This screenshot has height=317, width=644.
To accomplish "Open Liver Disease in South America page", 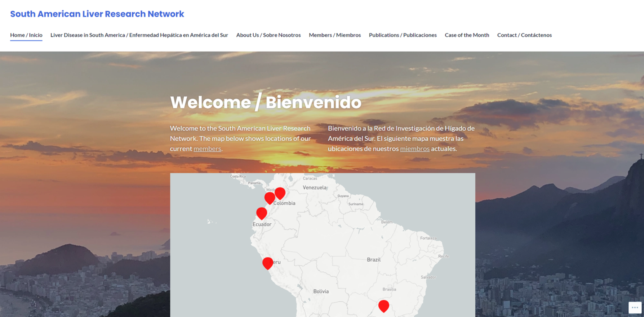I will [139, 35].
